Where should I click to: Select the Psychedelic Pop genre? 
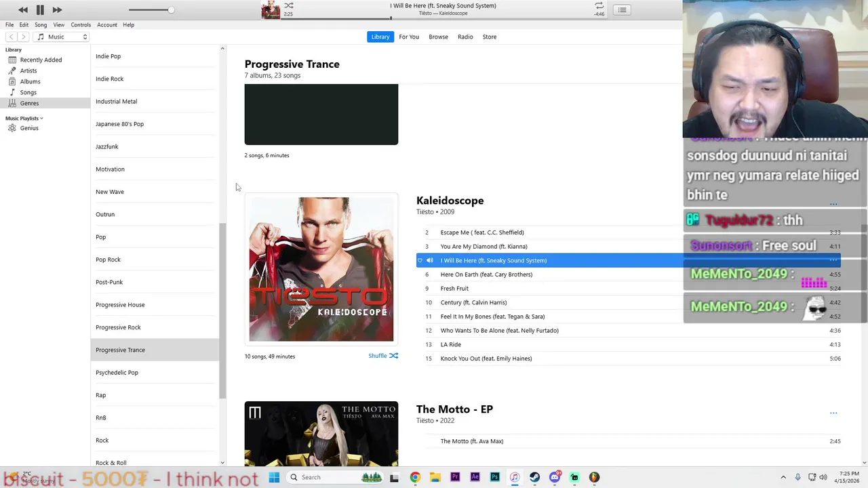117,373
